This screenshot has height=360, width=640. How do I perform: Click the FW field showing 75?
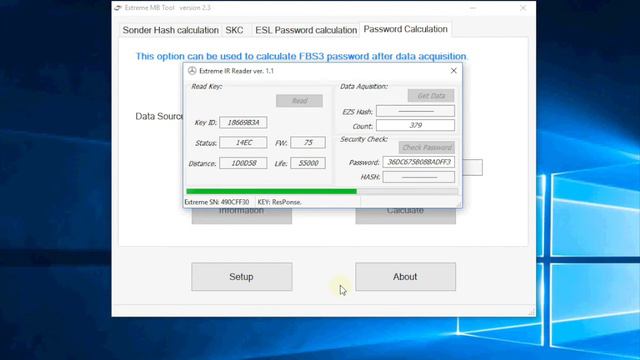pyautogui.click(x=308, y=142)
